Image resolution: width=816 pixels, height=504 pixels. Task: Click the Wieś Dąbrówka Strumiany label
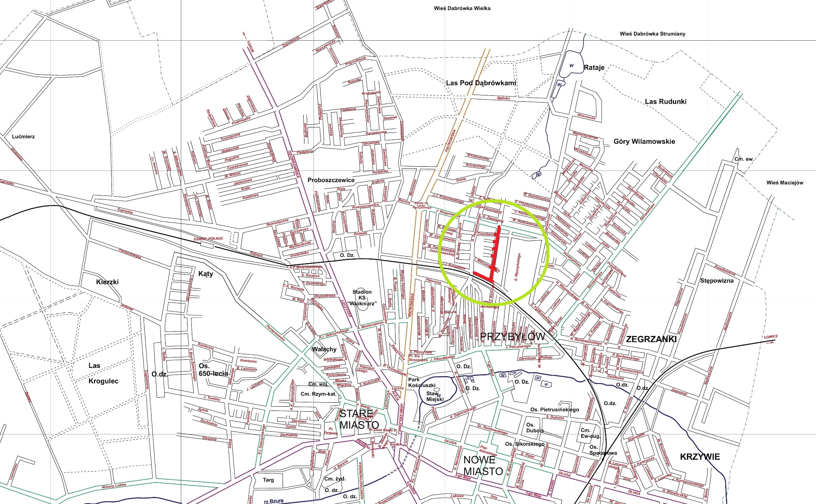(652, 34)
